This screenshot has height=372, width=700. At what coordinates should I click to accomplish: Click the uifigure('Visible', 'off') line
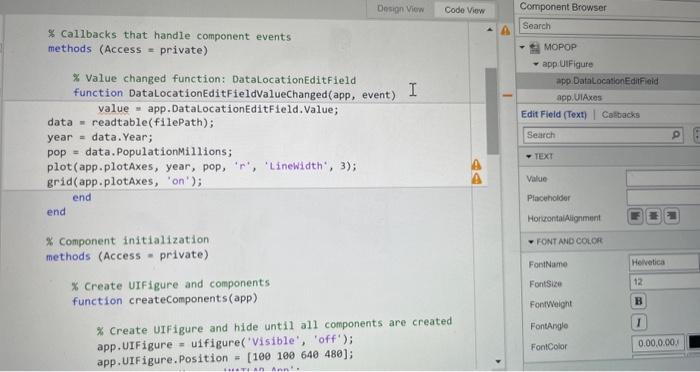coord(225,343)
